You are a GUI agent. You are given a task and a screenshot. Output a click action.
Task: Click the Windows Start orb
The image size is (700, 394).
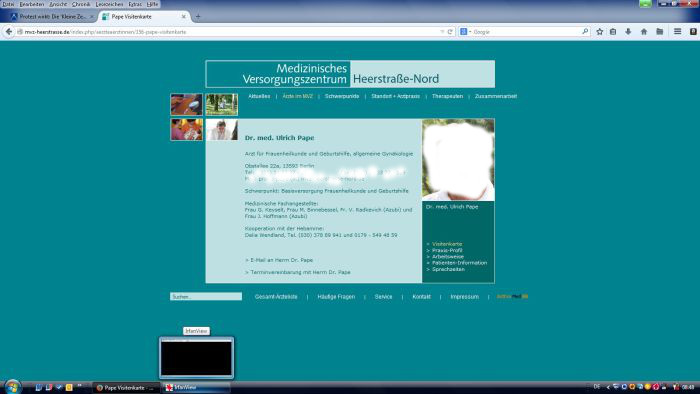12,387
